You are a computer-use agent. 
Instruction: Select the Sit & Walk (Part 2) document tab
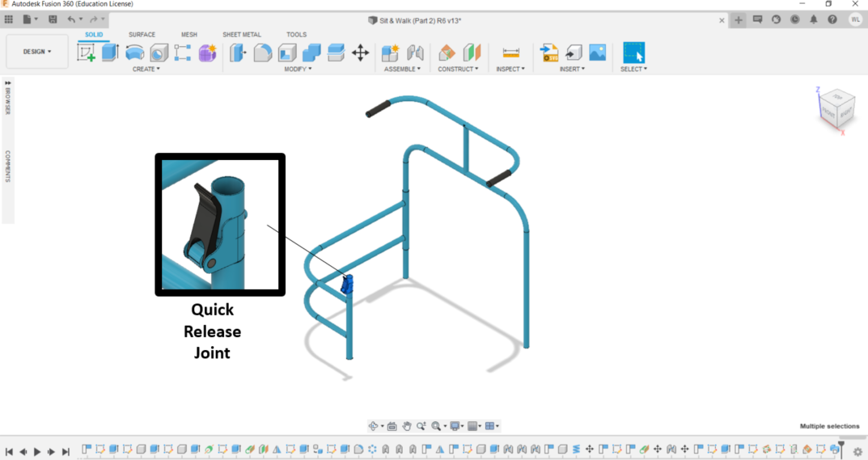(x=415, y=20)
